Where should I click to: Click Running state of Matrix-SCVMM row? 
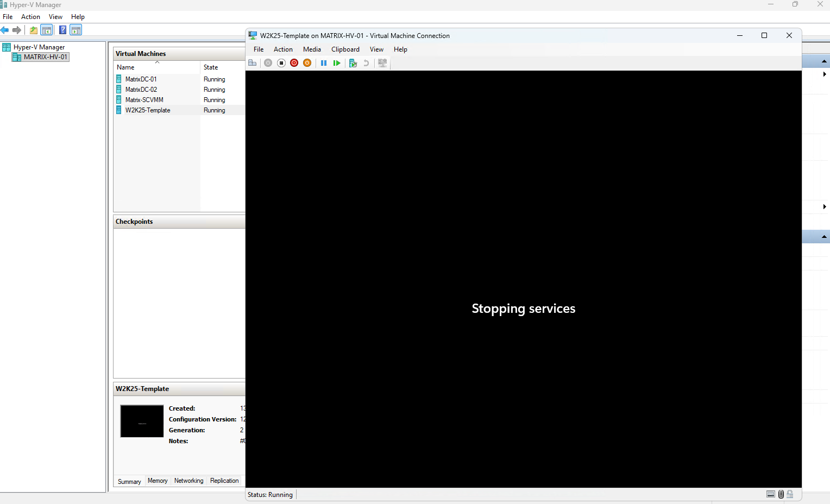(x=215, y=100)
